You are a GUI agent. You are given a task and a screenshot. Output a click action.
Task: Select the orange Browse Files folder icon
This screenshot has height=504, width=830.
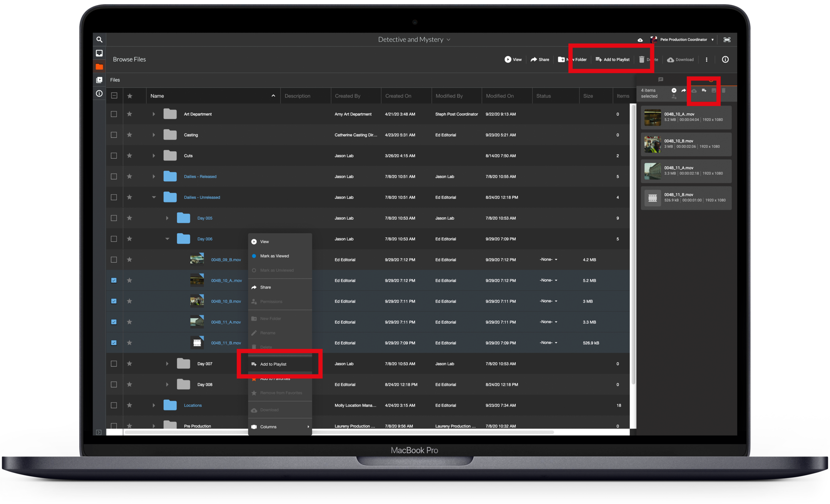point(99,67)
